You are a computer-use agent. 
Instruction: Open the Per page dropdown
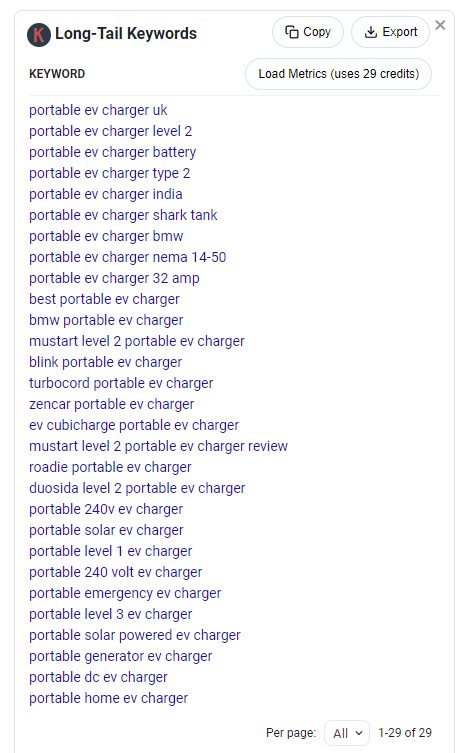(347, 733)
